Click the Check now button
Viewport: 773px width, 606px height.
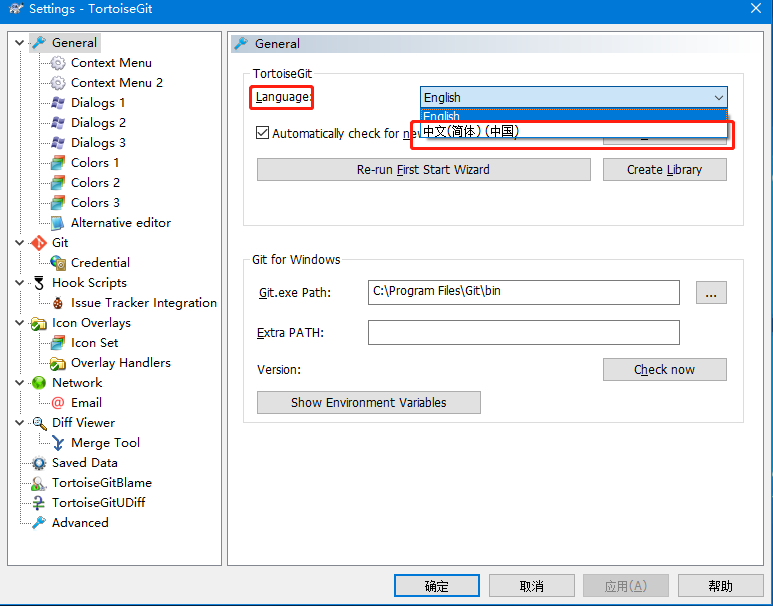tap(665, 369)
